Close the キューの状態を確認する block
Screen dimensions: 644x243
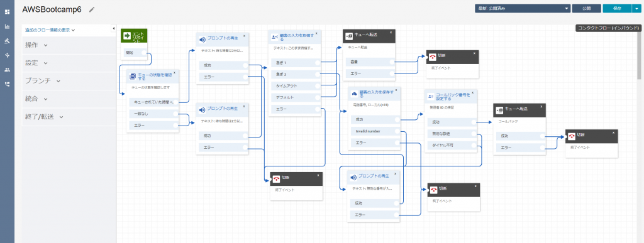[x=175, y=73]
